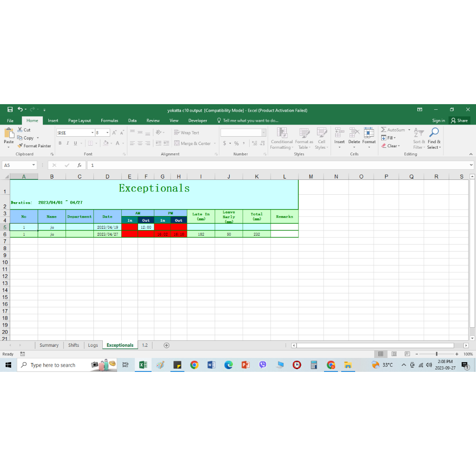Click the Cut scissors icon

(x=20, y=130)
